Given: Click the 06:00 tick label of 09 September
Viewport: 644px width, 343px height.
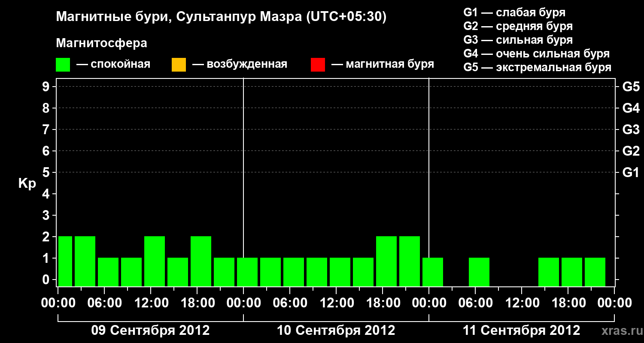Looking at the screenshot, I should 104,303.
